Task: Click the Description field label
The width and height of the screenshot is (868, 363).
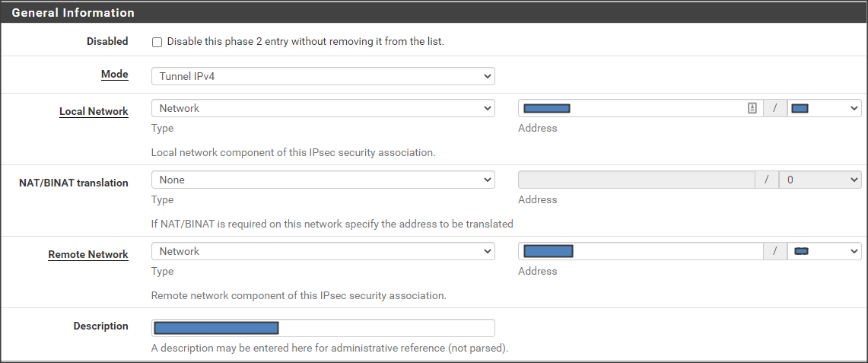Action: pyautogui.click(x=100, y=326)
